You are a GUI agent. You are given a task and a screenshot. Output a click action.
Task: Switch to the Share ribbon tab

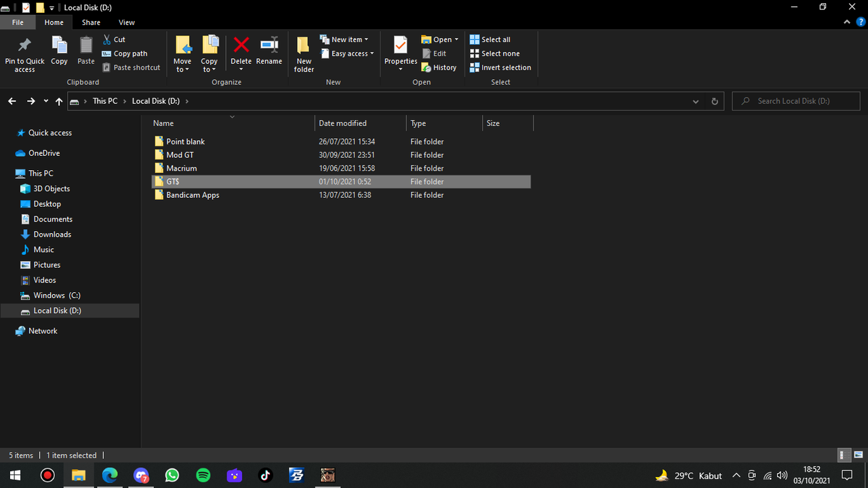[91, 22]
